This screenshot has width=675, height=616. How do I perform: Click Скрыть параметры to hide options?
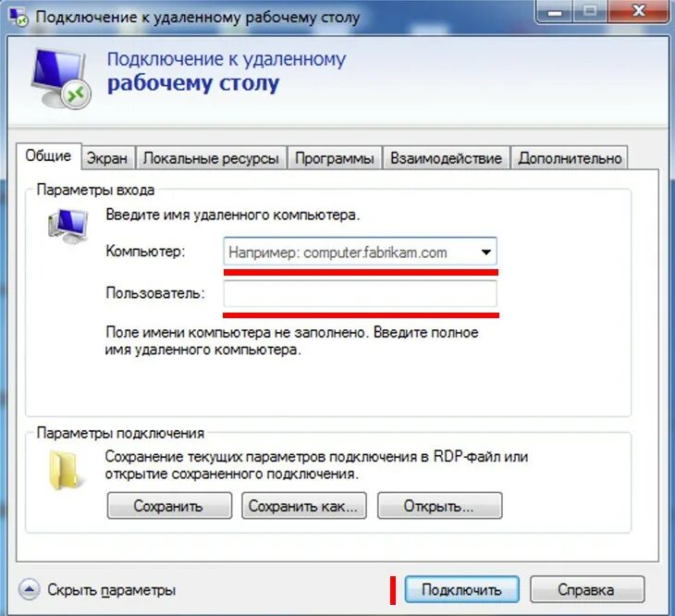pos(112,590)
